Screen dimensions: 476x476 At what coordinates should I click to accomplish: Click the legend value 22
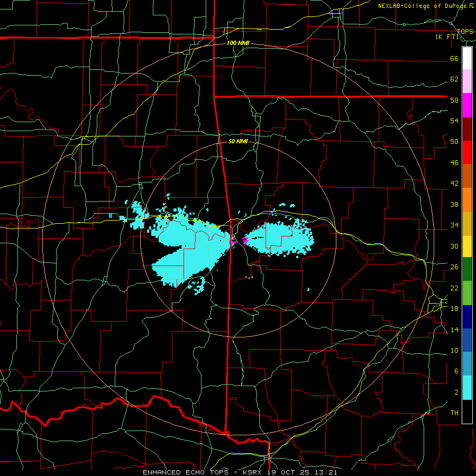454,288
